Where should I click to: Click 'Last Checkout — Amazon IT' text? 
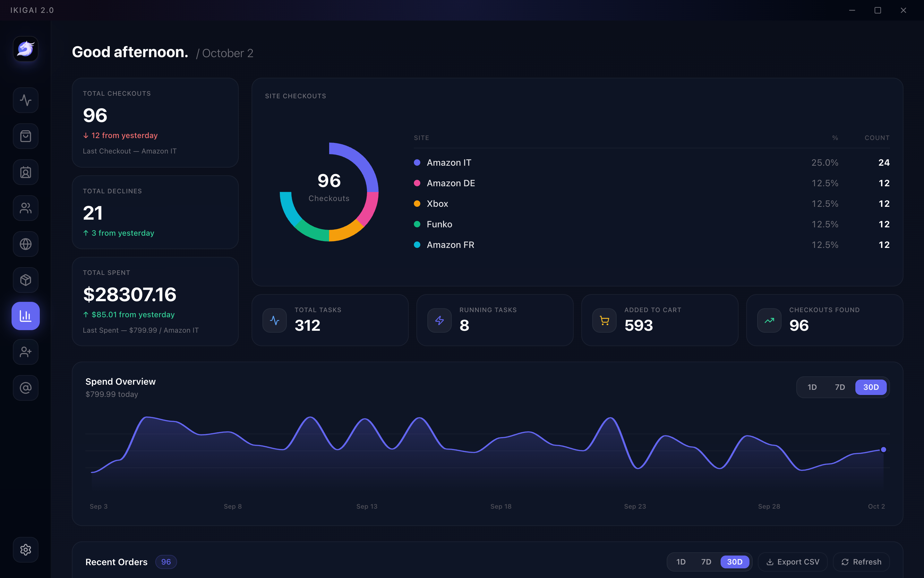(x=130, y=151)
